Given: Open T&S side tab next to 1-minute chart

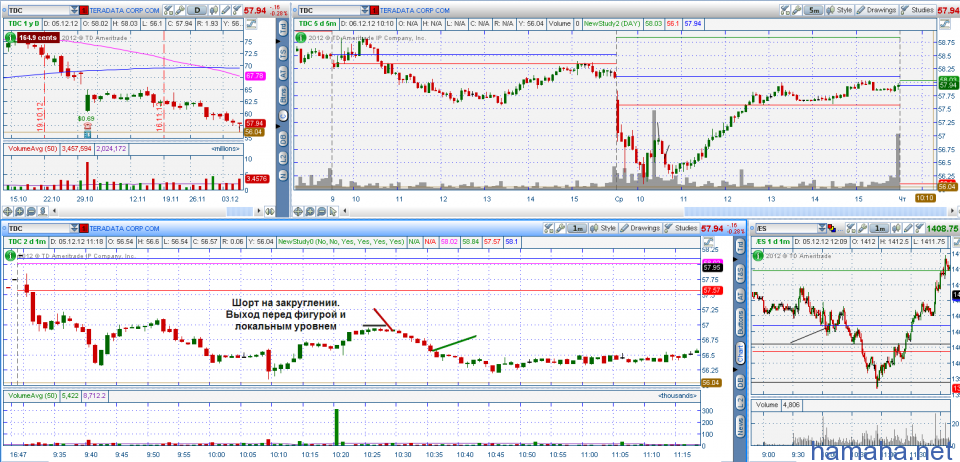Looking at the screenshot, I should tap(740, 275).
